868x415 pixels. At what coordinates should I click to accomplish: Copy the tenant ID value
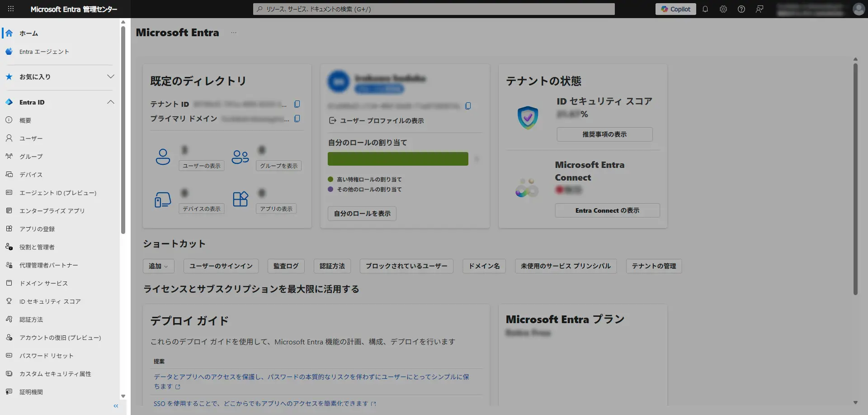pyautogui.click(x=297, y=104)
